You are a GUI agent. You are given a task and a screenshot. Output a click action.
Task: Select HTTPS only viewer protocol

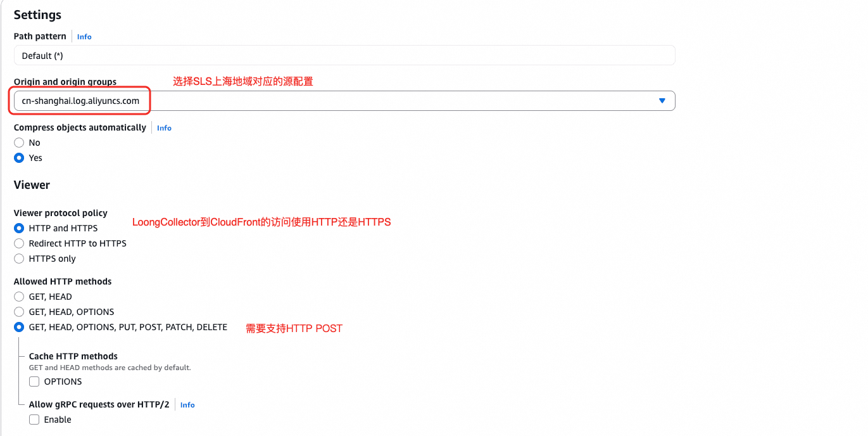coord(19,259)
